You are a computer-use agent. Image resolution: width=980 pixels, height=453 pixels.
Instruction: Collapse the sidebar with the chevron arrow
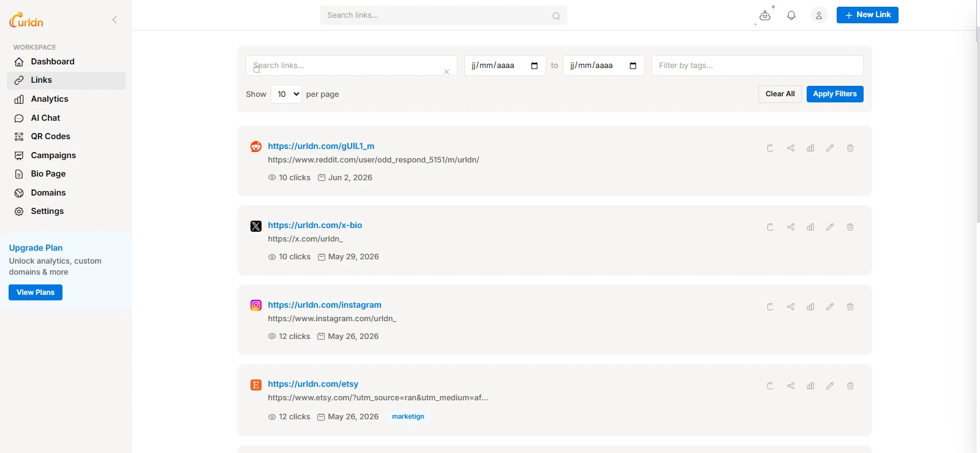(115, 20)
